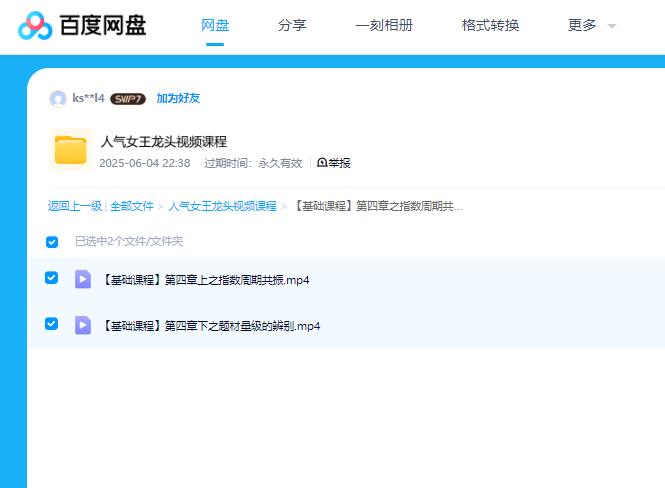Toggle the select-all files checkbox
The image size is (665, 488).
click(x=52, y=241)
